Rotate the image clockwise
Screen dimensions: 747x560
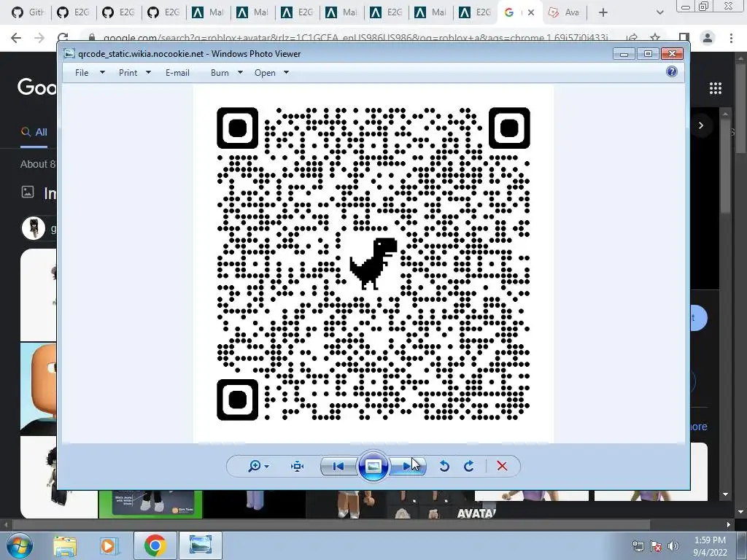tap(469, 466)
